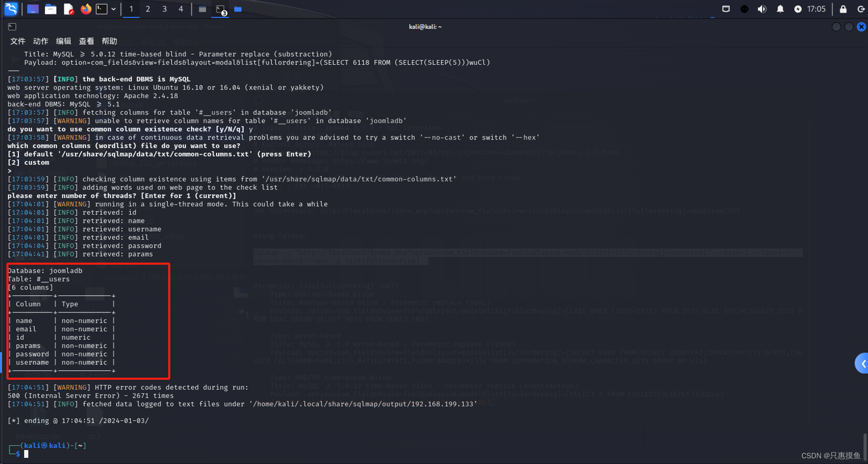The width and height of the screenshot is (868, 464).
Task: Click the '(kali㉿kali)-[~]' prompt text
Action: pos(53,446)
